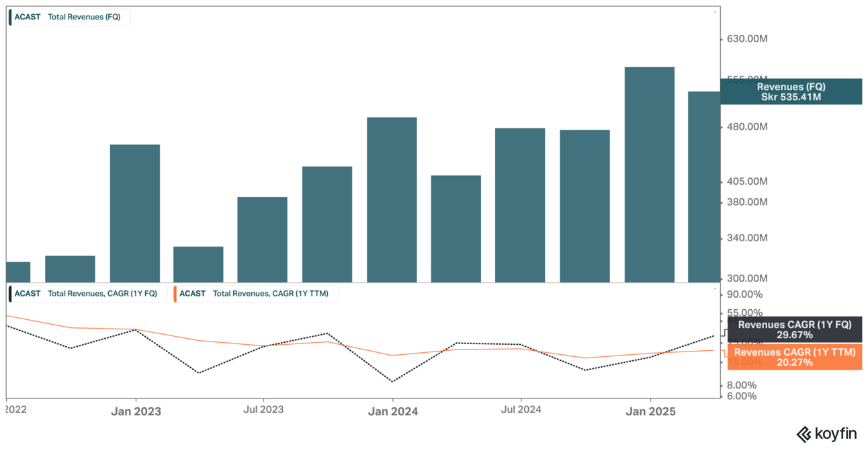Viewport: 868px width, 449px height.
Task: Click the tallest revenue bar in the chart
Action: [x=649, y=175]
